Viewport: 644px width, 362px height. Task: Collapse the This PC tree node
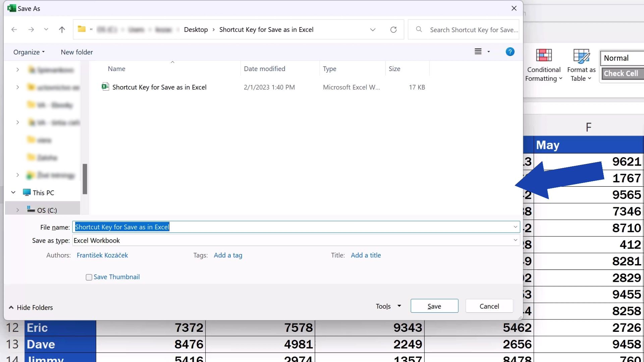point(13,192)
